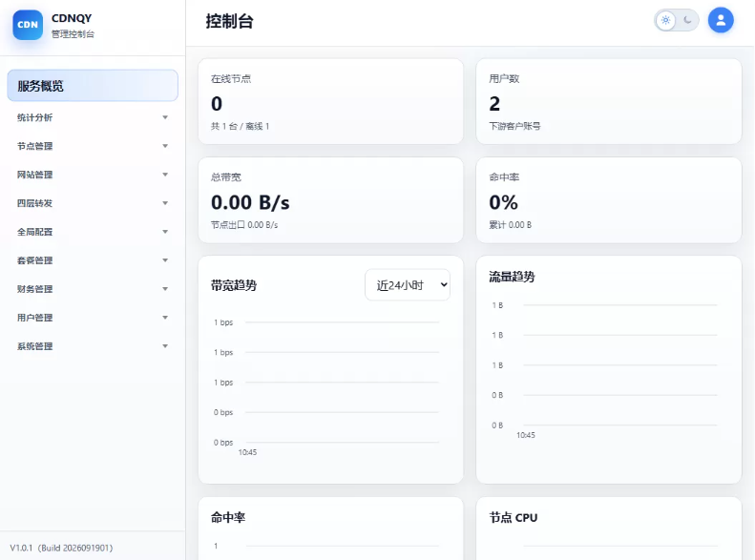Screen dimensions: 755x560
Task: Expand the 用户管理 arrow
Action: [165, 318]
